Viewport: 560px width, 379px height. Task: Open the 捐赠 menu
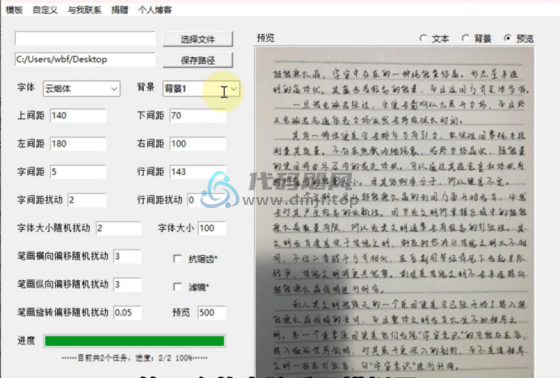coord(120,10)
